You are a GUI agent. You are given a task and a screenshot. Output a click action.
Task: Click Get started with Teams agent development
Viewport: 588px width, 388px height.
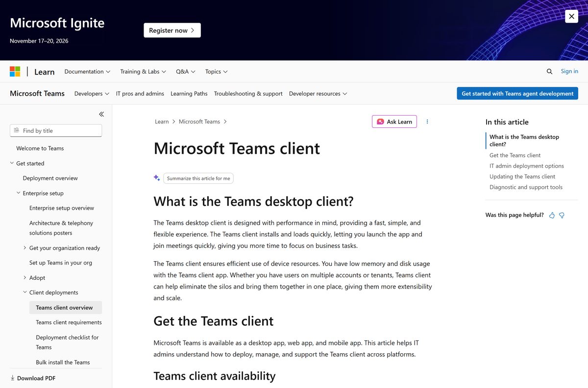point(517,94)
